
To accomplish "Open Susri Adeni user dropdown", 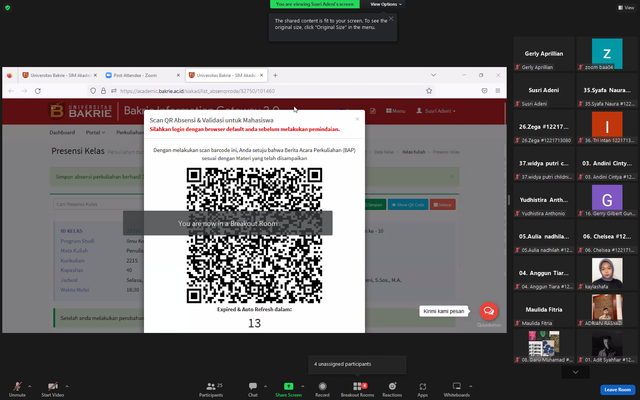I will [x=436, y=111].
